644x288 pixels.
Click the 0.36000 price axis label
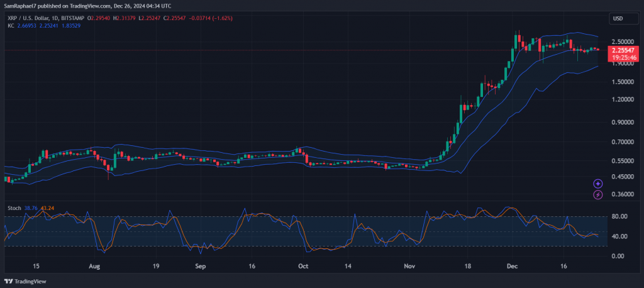[621, 194]
